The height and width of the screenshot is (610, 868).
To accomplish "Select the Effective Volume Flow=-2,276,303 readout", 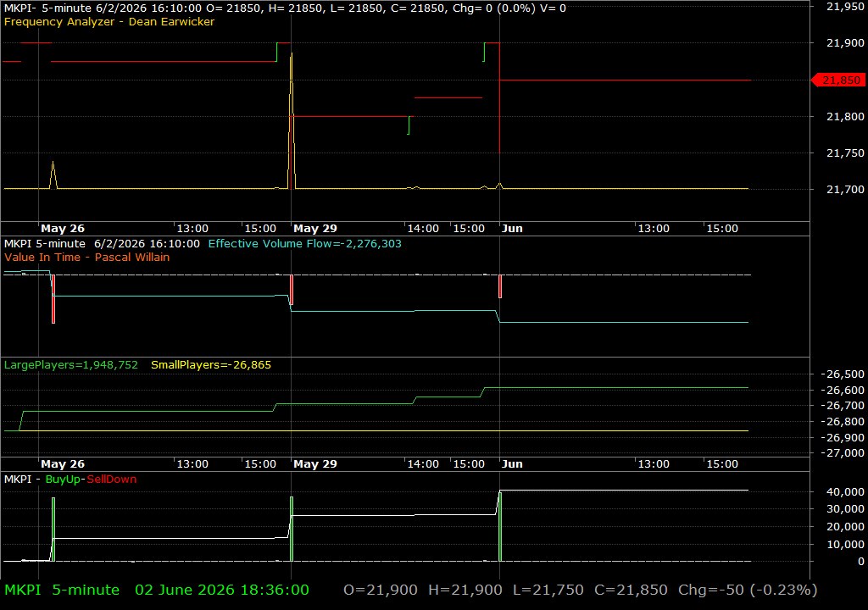I will (x=304, y=243).
